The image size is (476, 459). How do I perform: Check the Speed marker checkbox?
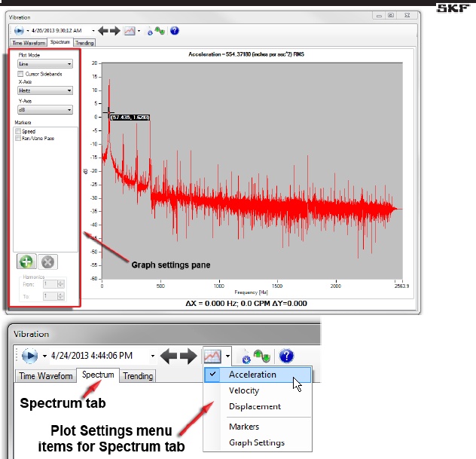click(x=19, y=131)
